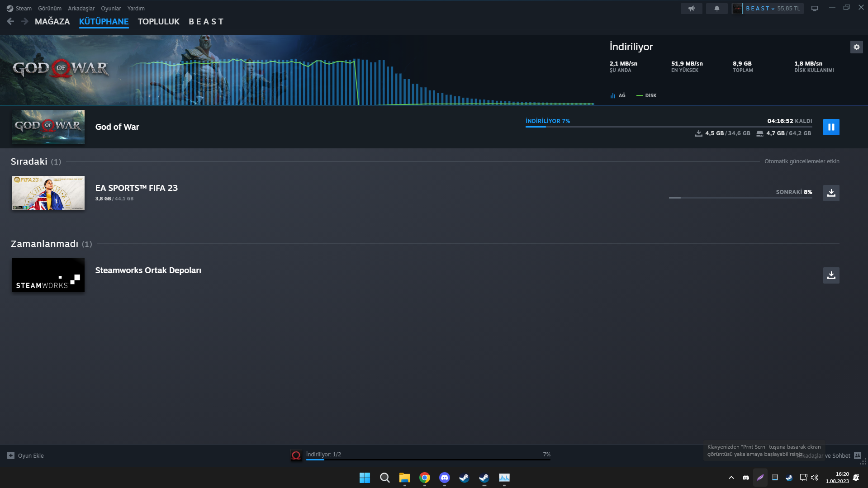Click the God of War icon in bottom bar
Screen dimensions: 868x488
click(296, 455)
